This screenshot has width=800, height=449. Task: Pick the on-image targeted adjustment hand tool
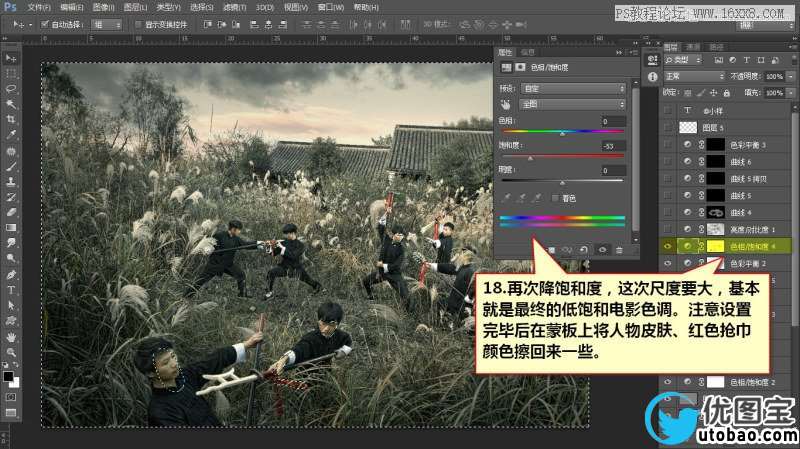pyautogui.click(x=505, y=105)
